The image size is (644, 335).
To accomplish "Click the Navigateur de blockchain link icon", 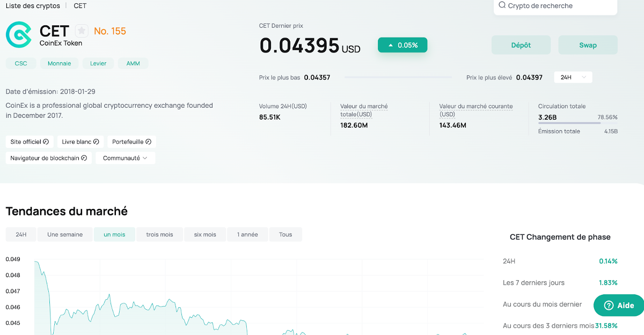I will point(84,158).
